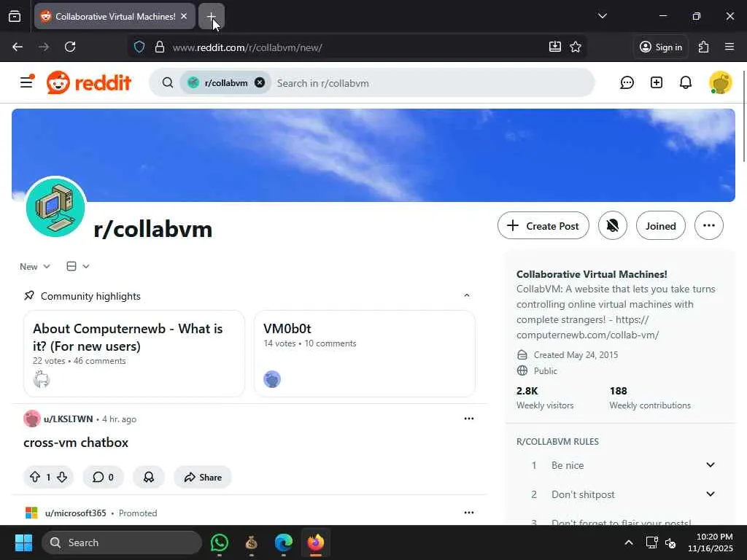Open VM0b0t highlighted post
The height and width of the screenshot is (560, 747).
[x=365, y=354]
